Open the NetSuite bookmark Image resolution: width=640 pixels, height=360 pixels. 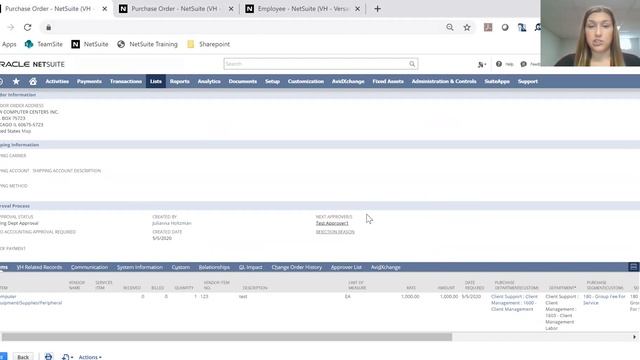point(90,44)
